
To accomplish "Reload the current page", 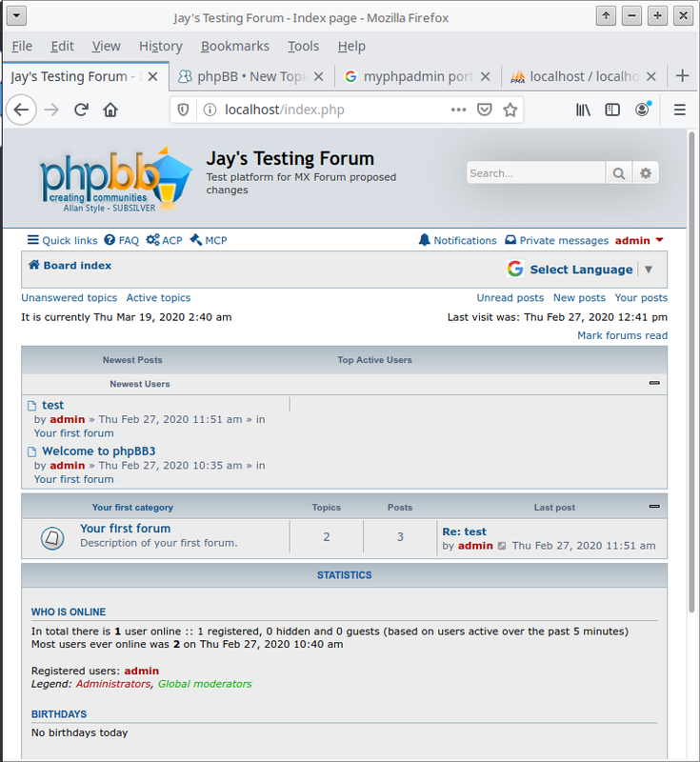I will 81,110.
